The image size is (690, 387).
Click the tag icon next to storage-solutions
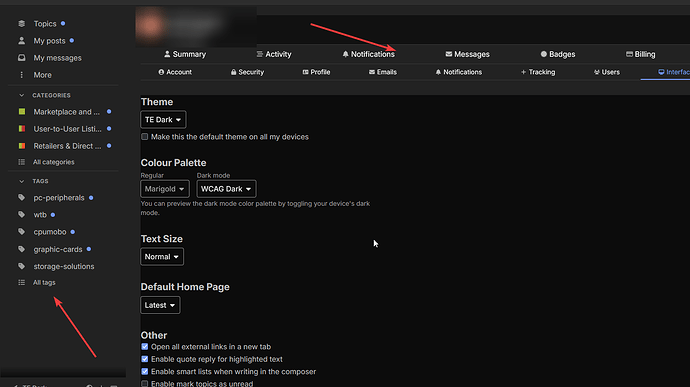pos(22,266)
